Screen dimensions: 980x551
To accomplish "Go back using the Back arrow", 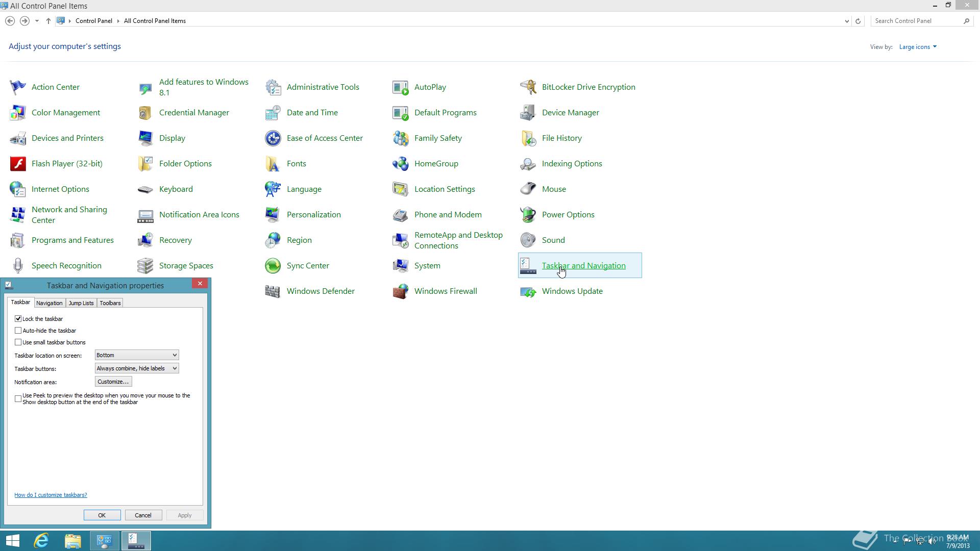I will 10,21.
